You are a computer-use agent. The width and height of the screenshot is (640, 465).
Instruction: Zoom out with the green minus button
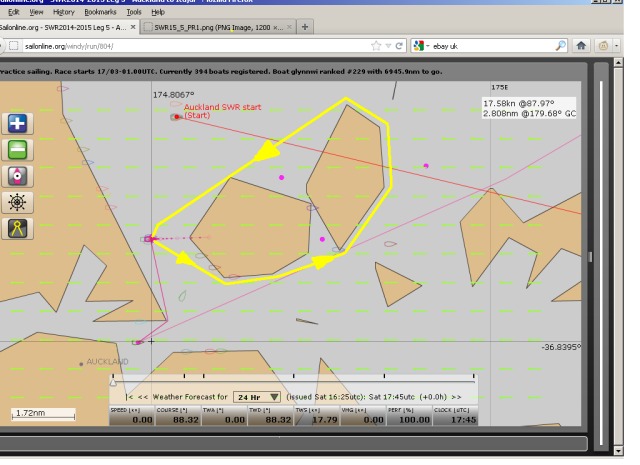[x=18, y=149]
